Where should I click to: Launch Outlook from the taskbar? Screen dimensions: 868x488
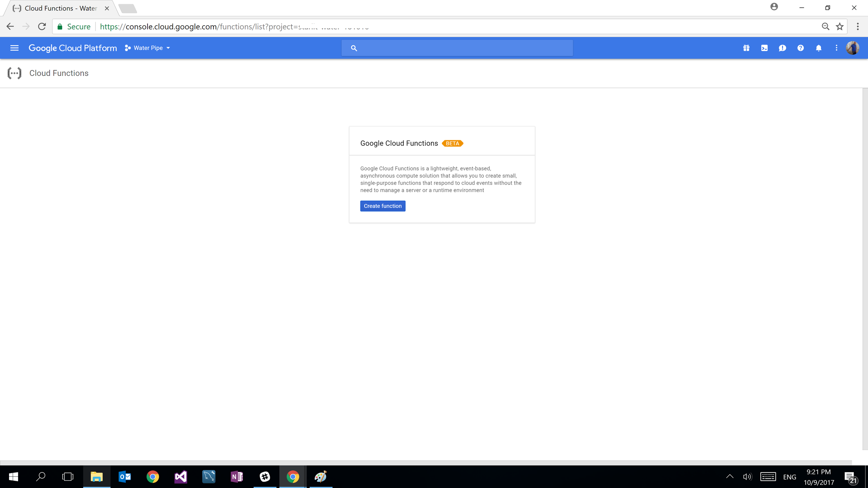coord(125,477)
